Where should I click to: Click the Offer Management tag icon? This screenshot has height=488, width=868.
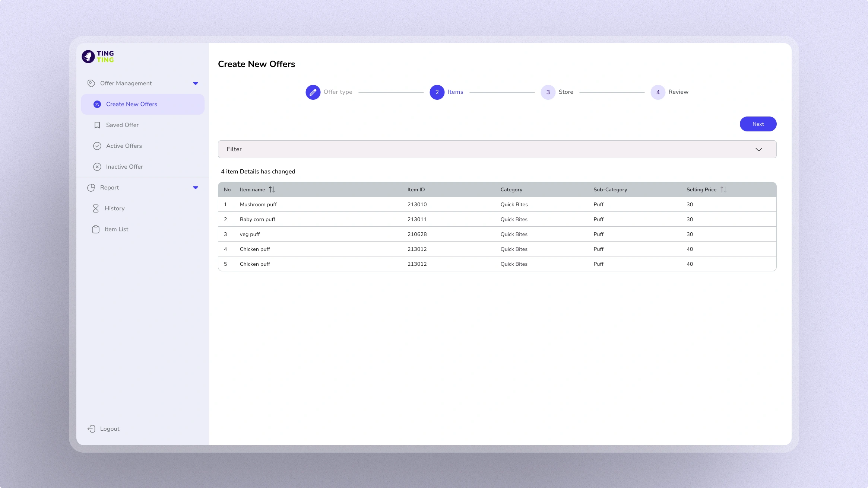(91, 83)
